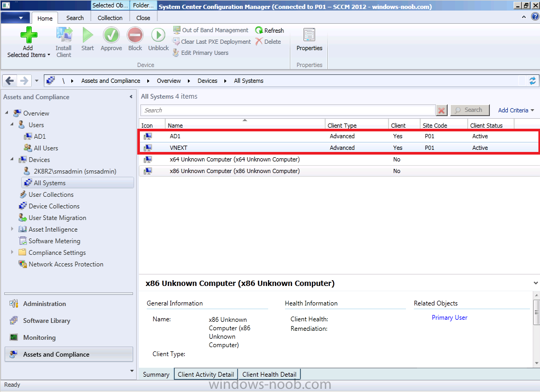Open the Client Activity Detail tab
Viewport: 540px width, 392px height.
206,375
